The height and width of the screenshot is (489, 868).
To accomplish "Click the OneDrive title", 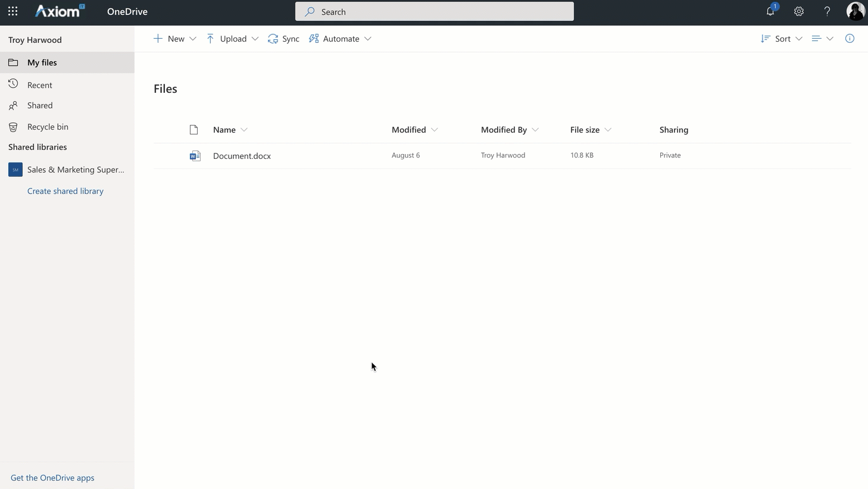I will pyautogui.click(x=127, y=11).
